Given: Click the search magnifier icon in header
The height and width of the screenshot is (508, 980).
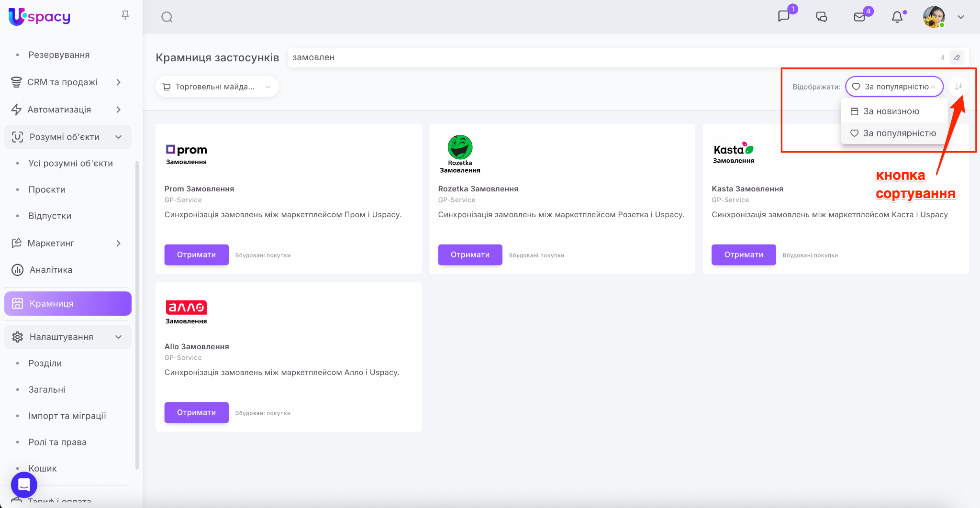Looking at the screenshot, I should tap(167, 17).
